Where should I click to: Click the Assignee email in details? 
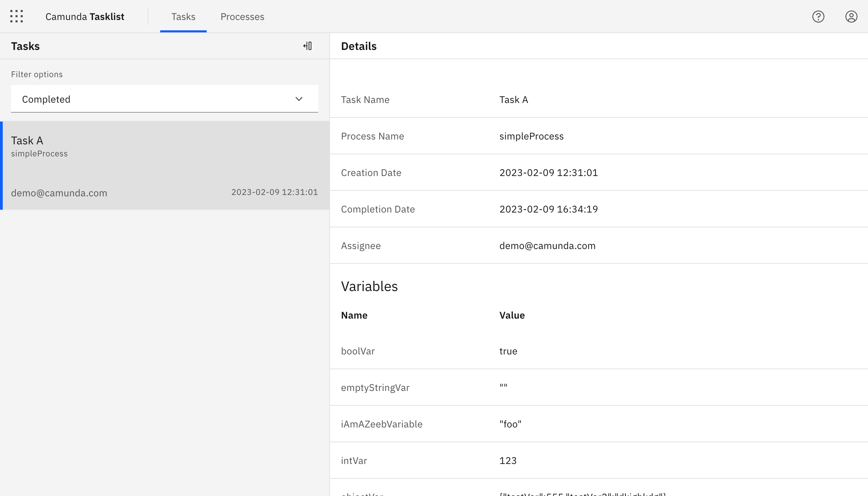click(x=547, y=246)
